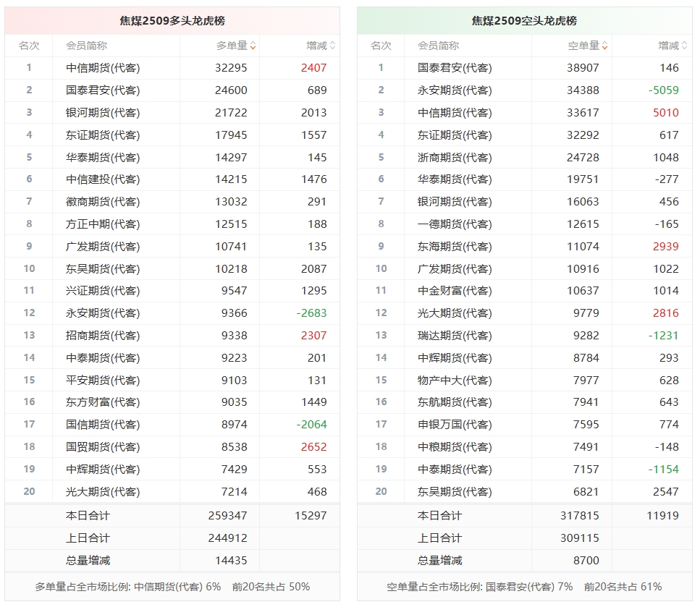Viewport: 700px width, 607px height.
Task: Click short volume value 38907
Action: (583, 68)
